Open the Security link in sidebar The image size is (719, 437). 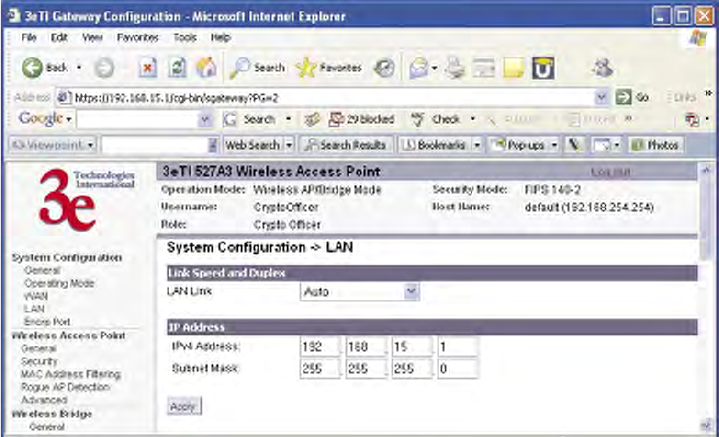pos(39,361)
